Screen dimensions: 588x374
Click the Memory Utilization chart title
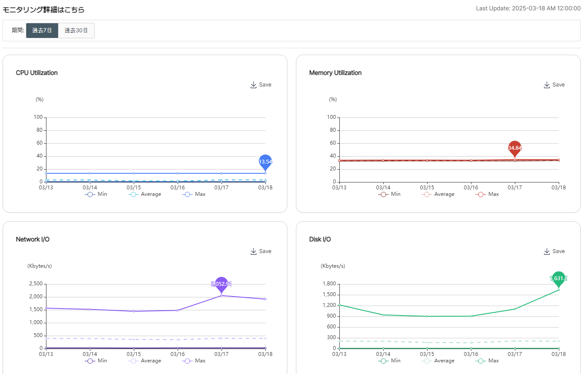point(336,73)
